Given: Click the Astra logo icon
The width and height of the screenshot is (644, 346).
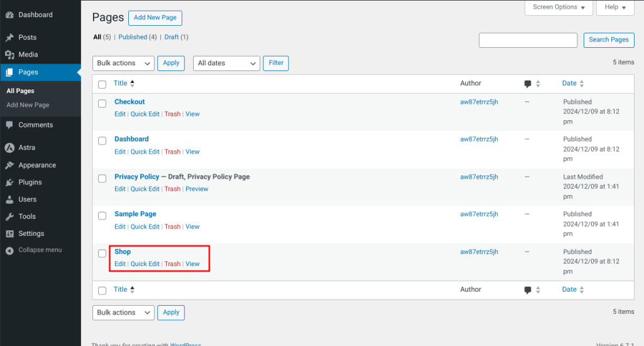Looking at the screenshot, I should point(9,148).
